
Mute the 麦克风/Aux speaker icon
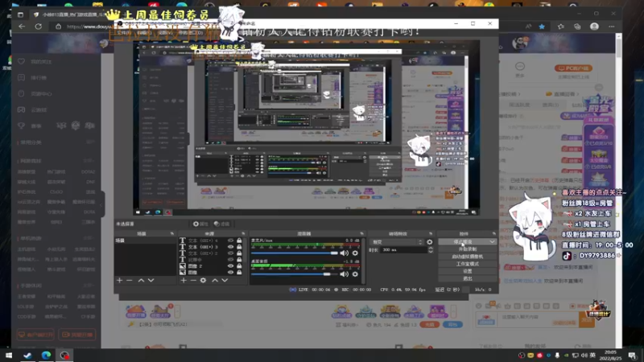345,253
